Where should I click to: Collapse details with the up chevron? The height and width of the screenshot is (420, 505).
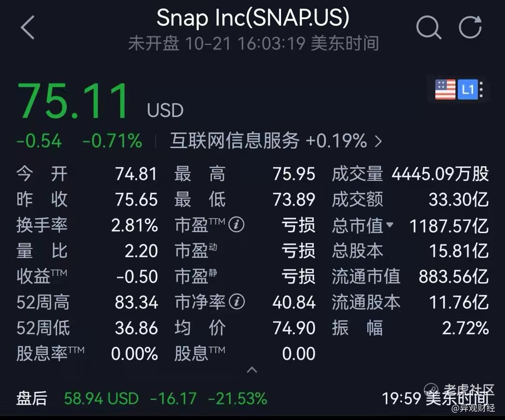[x=252, y=370]
